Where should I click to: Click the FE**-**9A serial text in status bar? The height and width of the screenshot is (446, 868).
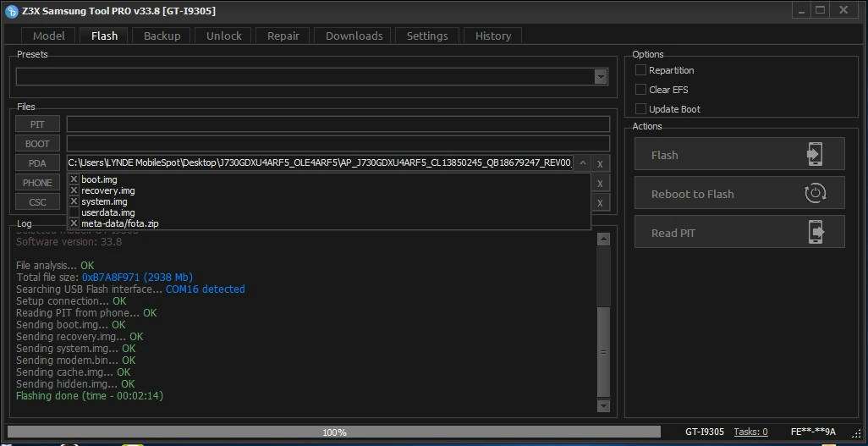pyautogui.click(x=813, y=432)
